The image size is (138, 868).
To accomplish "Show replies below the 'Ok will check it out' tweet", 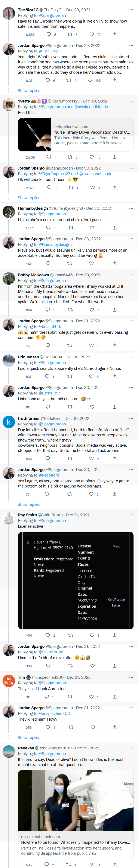I will [29, 198].
